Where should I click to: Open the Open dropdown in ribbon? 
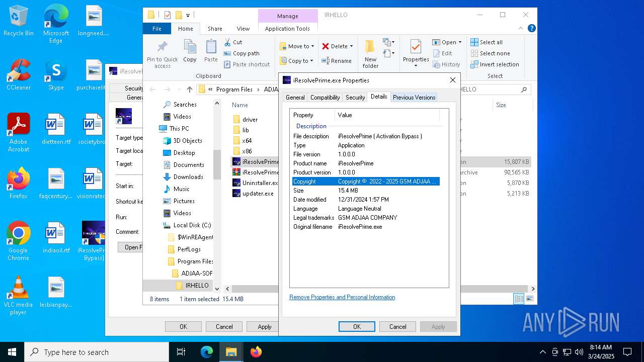447,42
